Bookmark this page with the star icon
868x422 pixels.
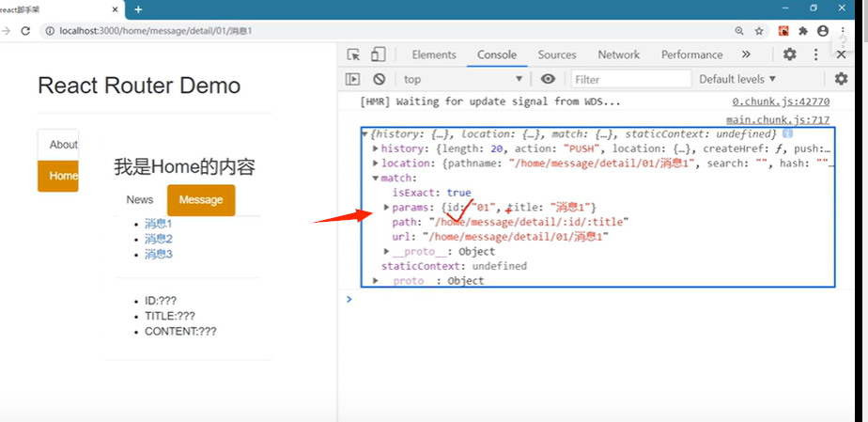[x=759, y=31]
